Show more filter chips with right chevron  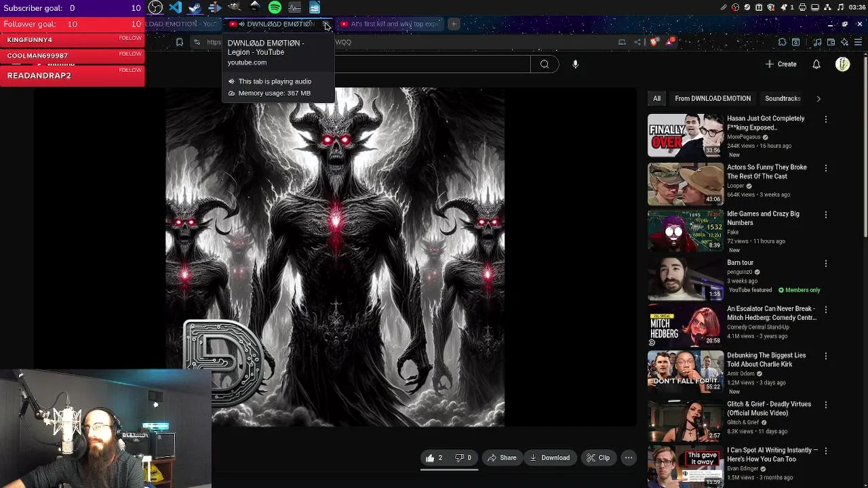pos(818,99)
